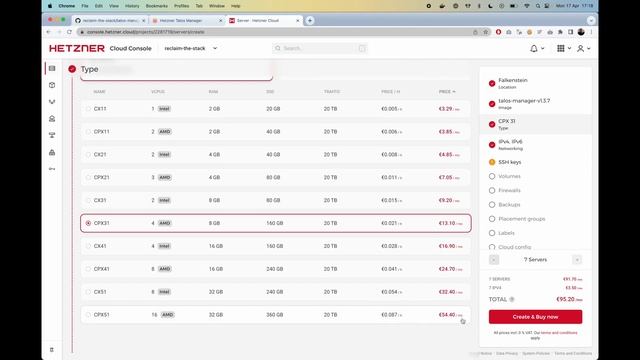Open a new browser tab with plus

click(x=310, y=20)
